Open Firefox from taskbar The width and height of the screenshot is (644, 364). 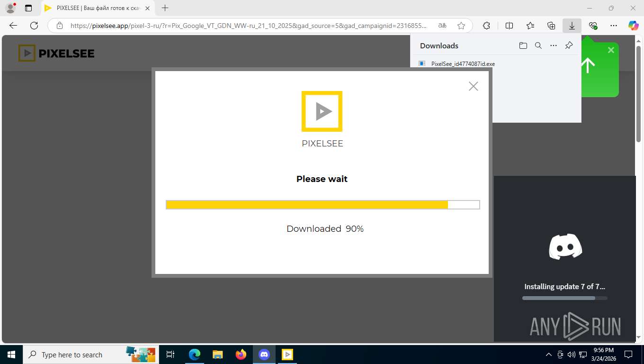241,355
